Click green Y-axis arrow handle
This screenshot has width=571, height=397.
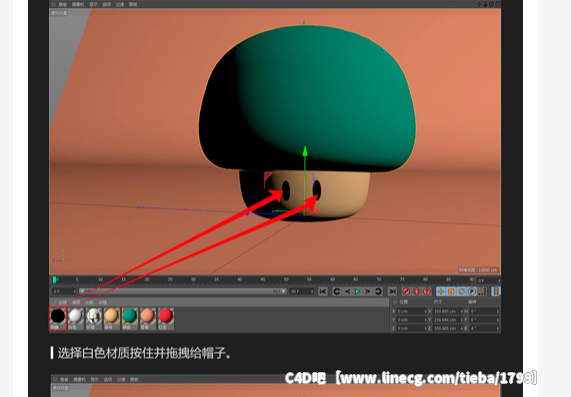point(305,151)
